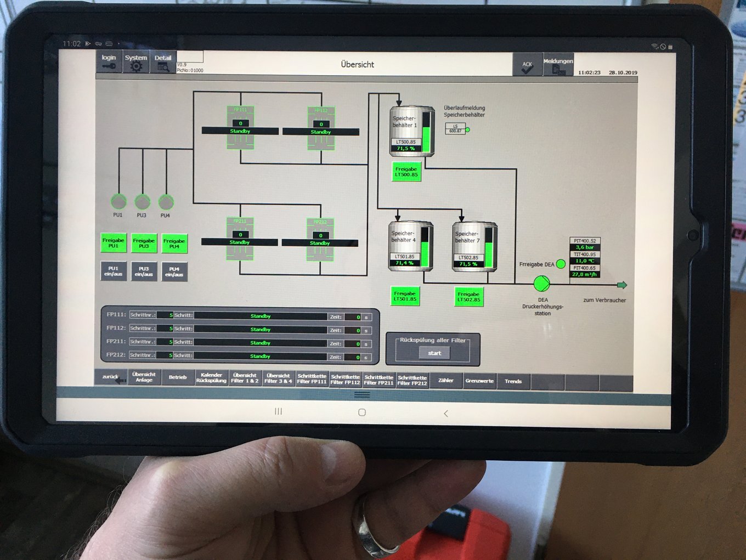Select Speicherbehälter 1 tank graphic
Viewport: 746px width, 560px height.
pyautogui.click(x=412, y=130)
